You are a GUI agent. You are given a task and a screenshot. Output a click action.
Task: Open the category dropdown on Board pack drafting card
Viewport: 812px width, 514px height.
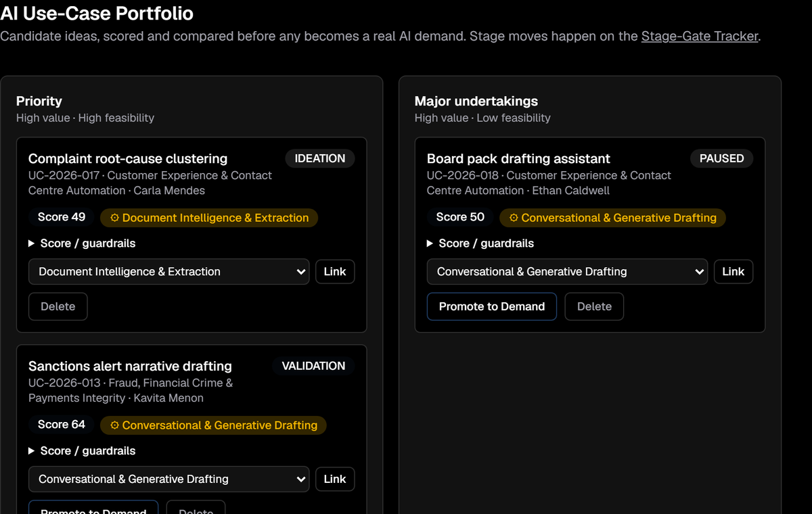568,272
